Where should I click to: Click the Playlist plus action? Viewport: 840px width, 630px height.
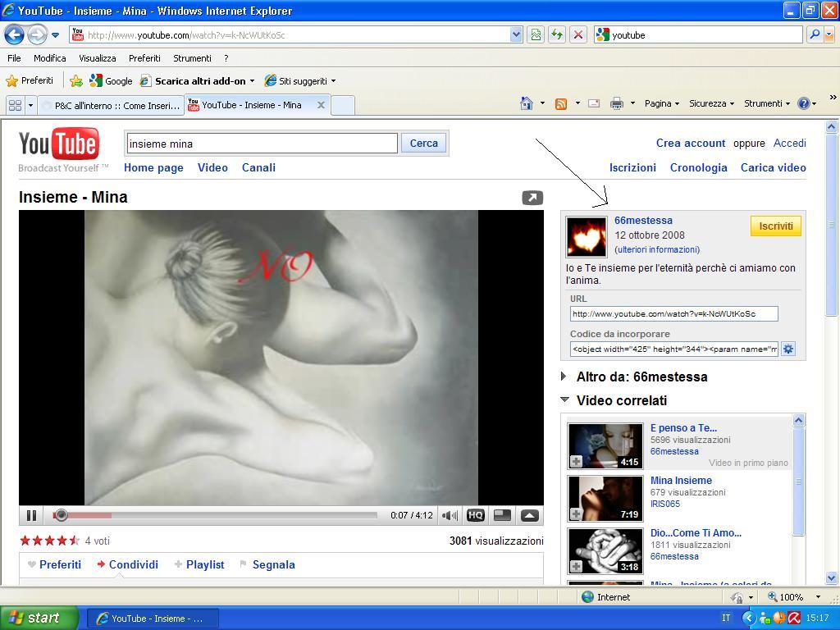click(x=199, y=564)
